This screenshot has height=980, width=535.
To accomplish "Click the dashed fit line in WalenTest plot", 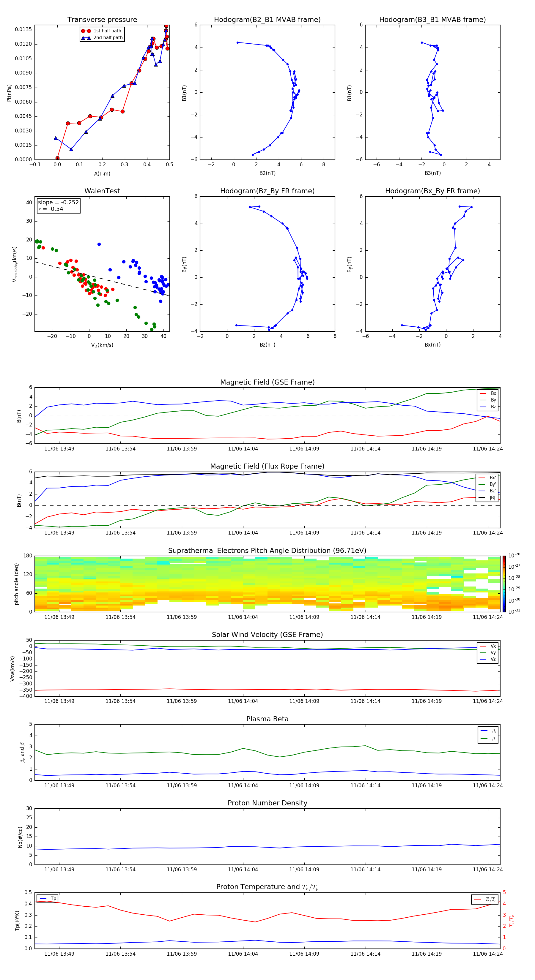I will 102,279.
